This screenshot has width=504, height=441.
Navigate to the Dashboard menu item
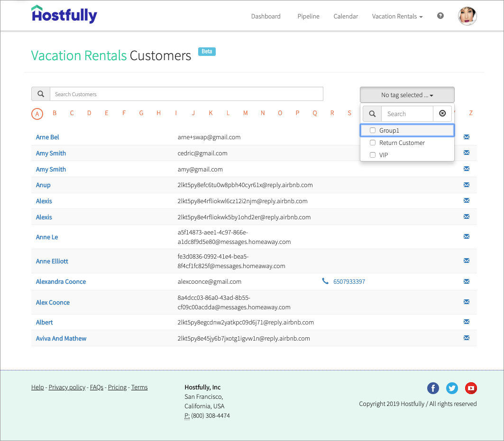coord(266,16)
